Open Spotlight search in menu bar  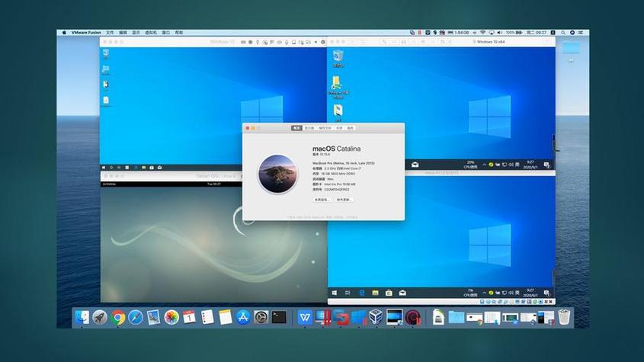(563, 33)
